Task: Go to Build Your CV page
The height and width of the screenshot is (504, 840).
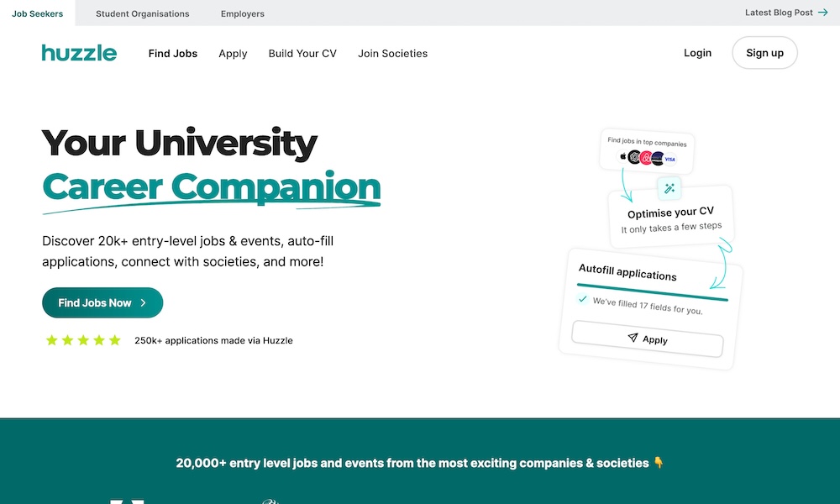Action: [x=302, y=53]
